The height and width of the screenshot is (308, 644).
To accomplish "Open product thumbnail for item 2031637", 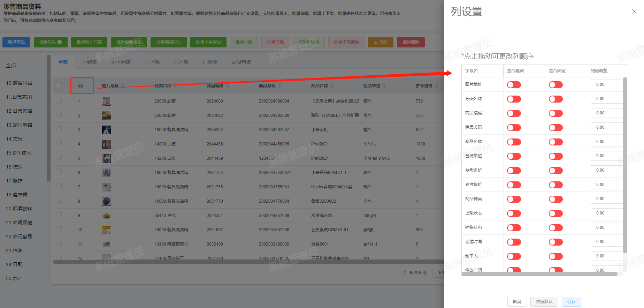I will [x=107, y=230].
